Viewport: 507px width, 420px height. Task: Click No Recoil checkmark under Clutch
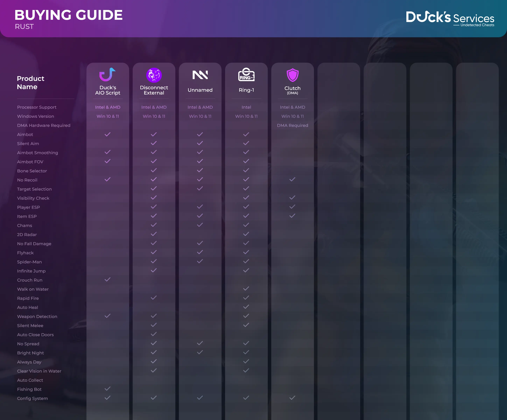pos(292,179)
